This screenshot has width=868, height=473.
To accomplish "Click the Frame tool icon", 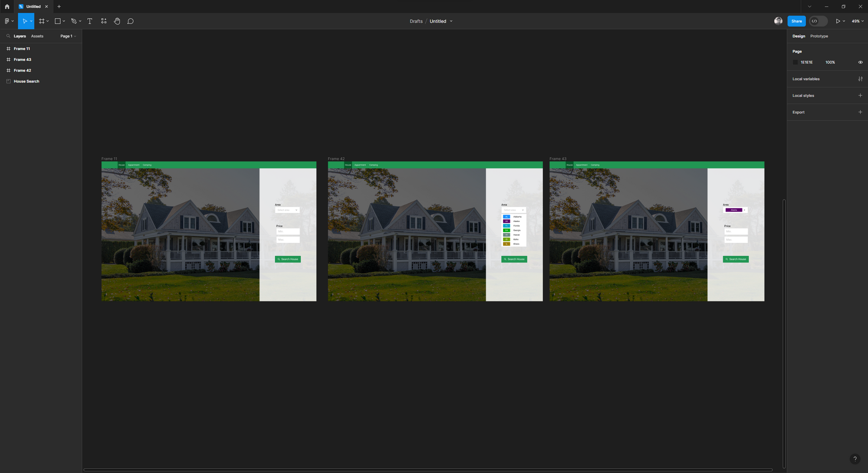I will pos(42,21).
